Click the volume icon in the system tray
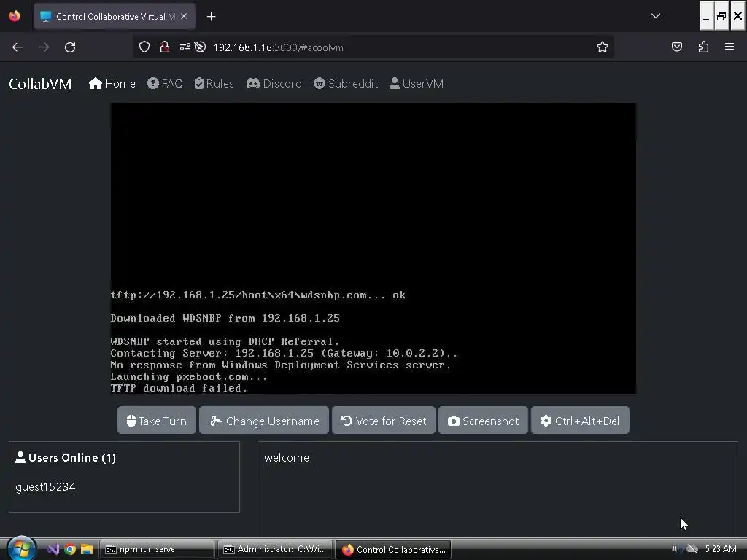 point(676,548)
